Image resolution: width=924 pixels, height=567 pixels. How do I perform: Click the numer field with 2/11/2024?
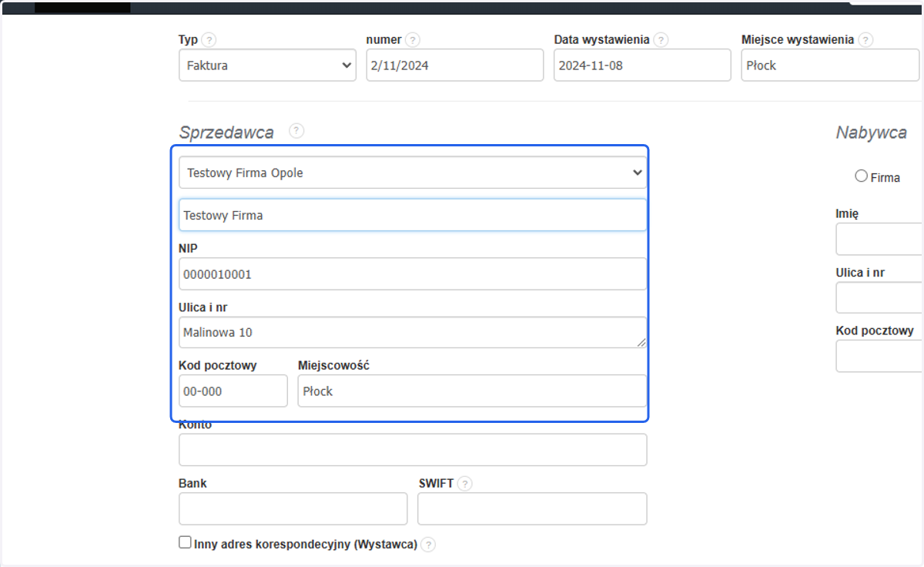[454, 65]
